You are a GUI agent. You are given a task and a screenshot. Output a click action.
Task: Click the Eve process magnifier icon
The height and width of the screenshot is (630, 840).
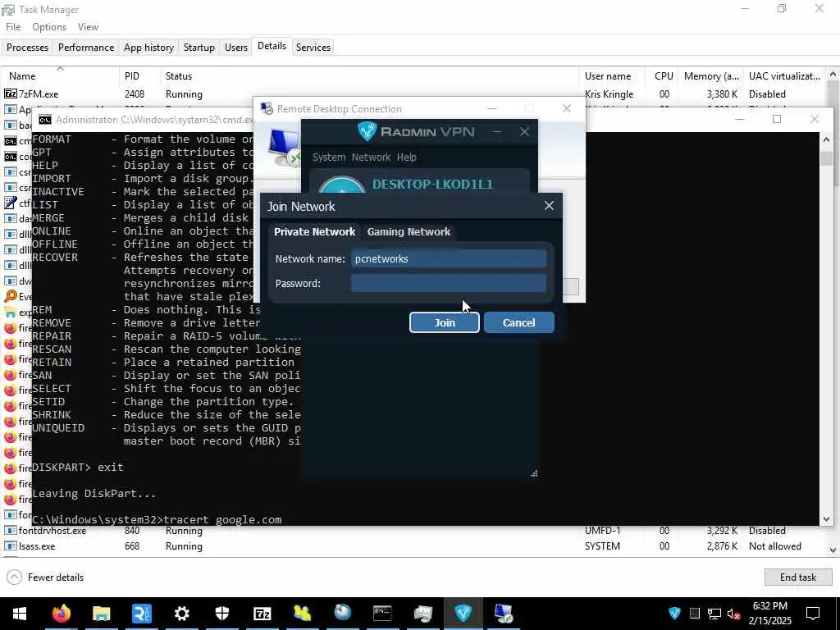coord(10,296)
